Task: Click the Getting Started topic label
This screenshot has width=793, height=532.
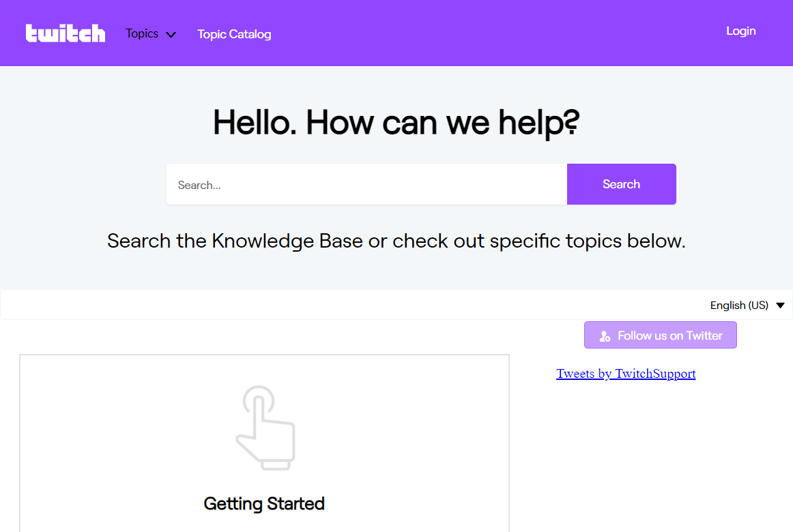Action: click(264, 504)
